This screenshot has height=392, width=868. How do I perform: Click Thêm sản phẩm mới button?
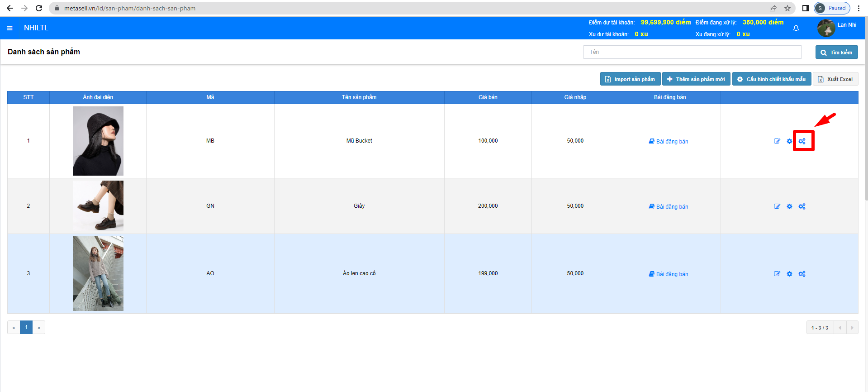[696, 79]
